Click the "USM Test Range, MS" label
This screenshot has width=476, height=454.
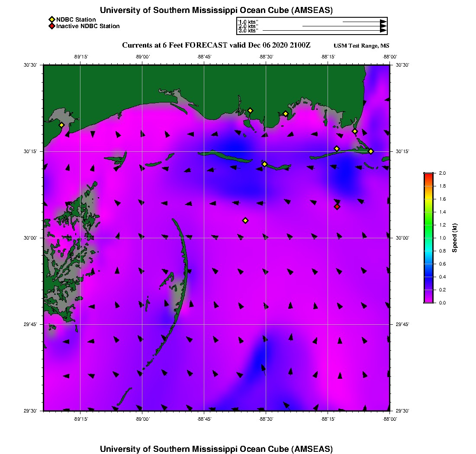361,46
